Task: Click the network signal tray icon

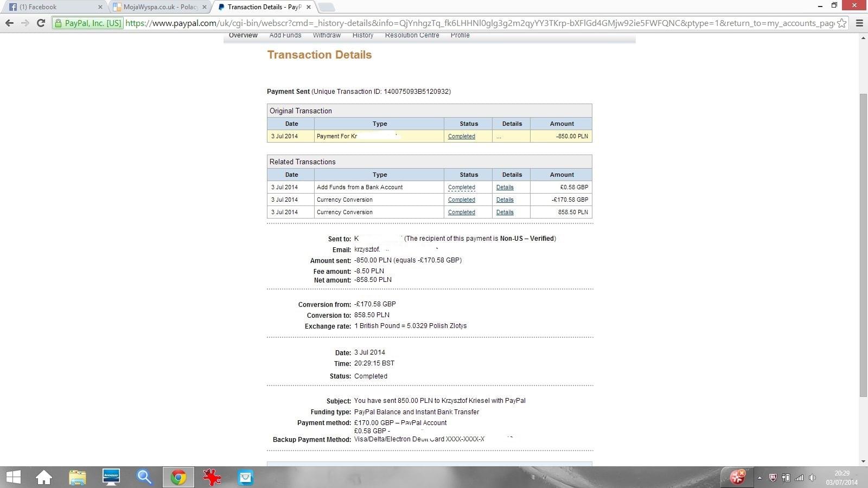Action: tap(799, 478)
